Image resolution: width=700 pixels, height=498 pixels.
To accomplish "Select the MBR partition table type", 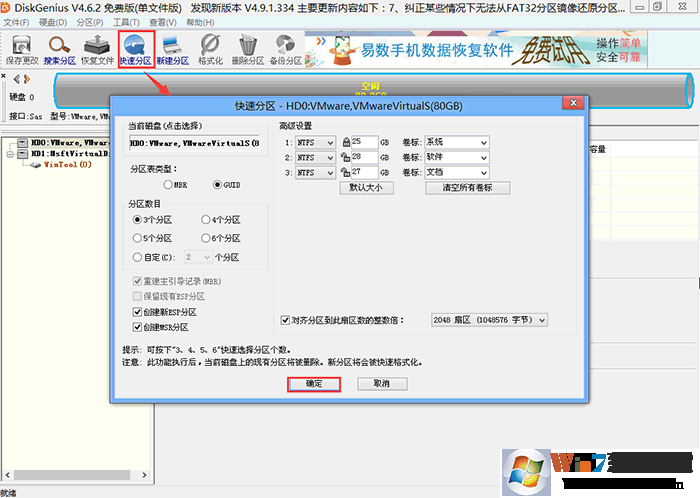I will 167,185.
